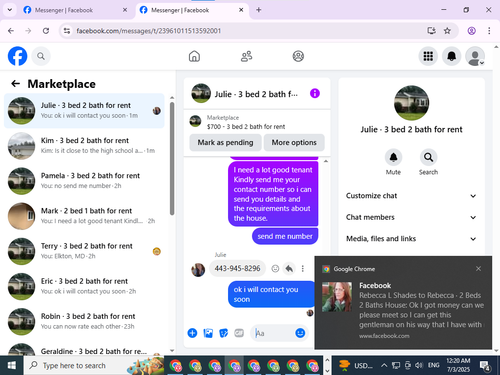
Task: Open the Chrome profile icon
Action: 471,31
